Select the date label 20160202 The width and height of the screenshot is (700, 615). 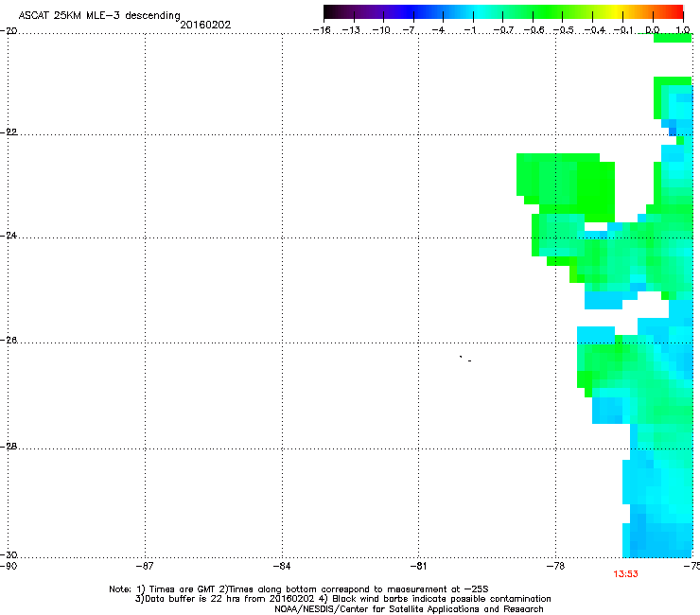[x=205, y=25]
